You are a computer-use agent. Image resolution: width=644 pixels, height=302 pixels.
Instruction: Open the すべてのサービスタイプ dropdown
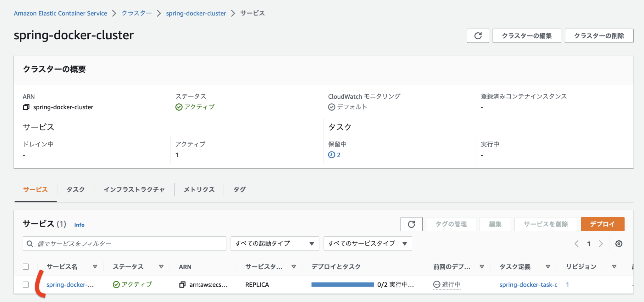point(367,243)
